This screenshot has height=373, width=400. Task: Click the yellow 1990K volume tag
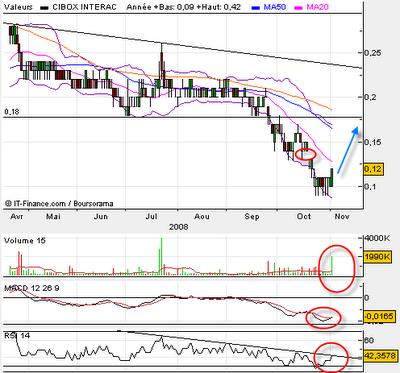click(377, 257)
